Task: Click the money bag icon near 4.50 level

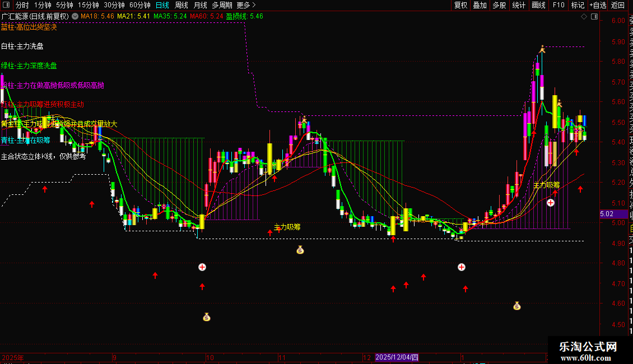Action: coord(207,317)
